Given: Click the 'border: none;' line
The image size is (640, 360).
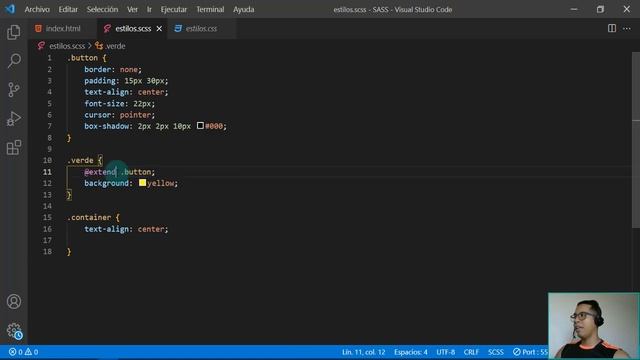Looking at the screenshot, I should [113, 69].
